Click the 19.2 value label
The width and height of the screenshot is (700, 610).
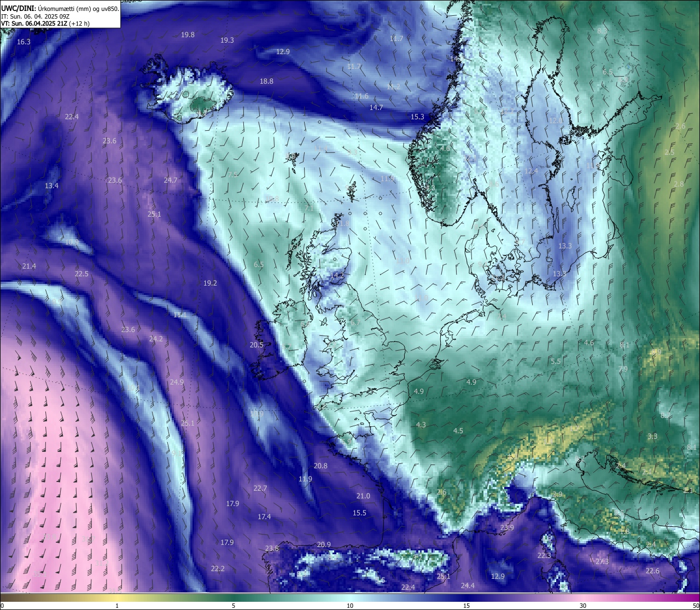(210, 283)
